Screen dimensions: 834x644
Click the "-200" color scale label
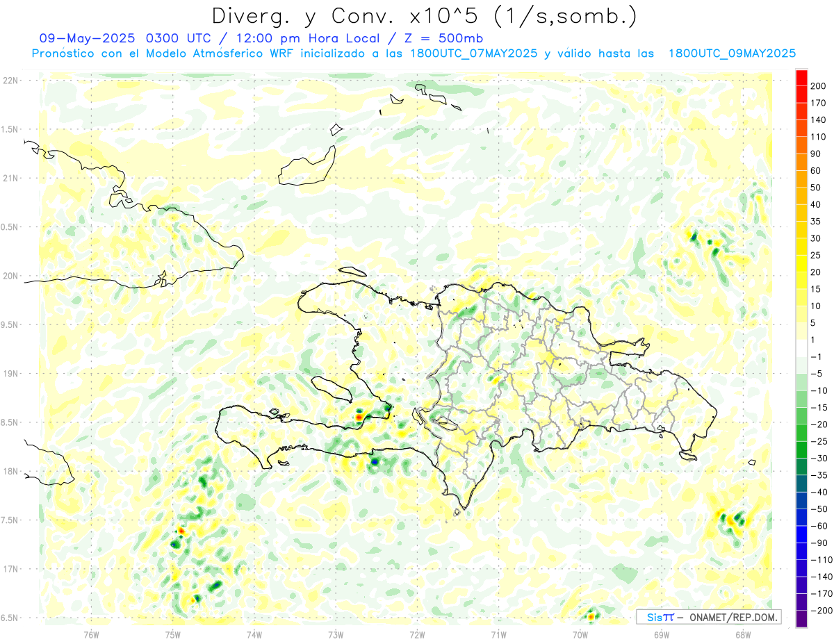[x=821, y=610]
